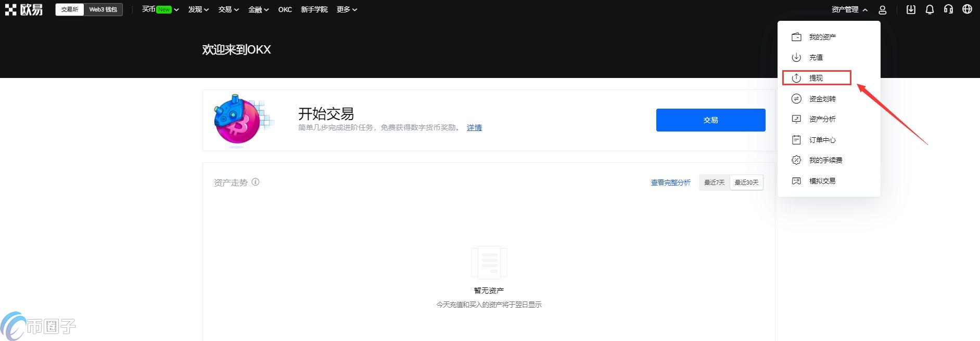Expand the 买币 dropdown menu
The width and height of the screenshot is (980, 341).
click(160, 9)
